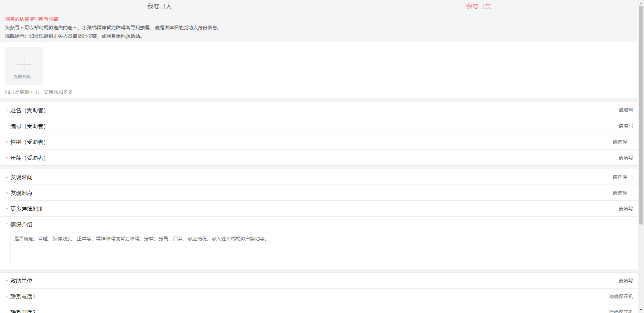Click the scrollbar down arrow
Viewport: 644px width, 313px height.
click(x=641, y=310)
